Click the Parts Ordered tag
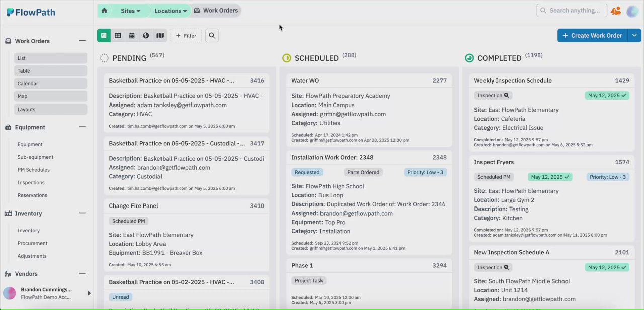 (363, 172)
